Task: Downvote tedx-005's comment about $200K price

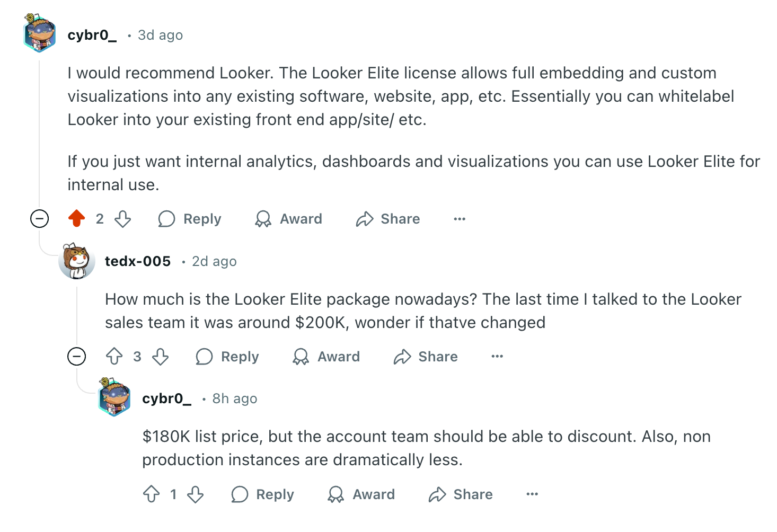Action: pos(161,357)
